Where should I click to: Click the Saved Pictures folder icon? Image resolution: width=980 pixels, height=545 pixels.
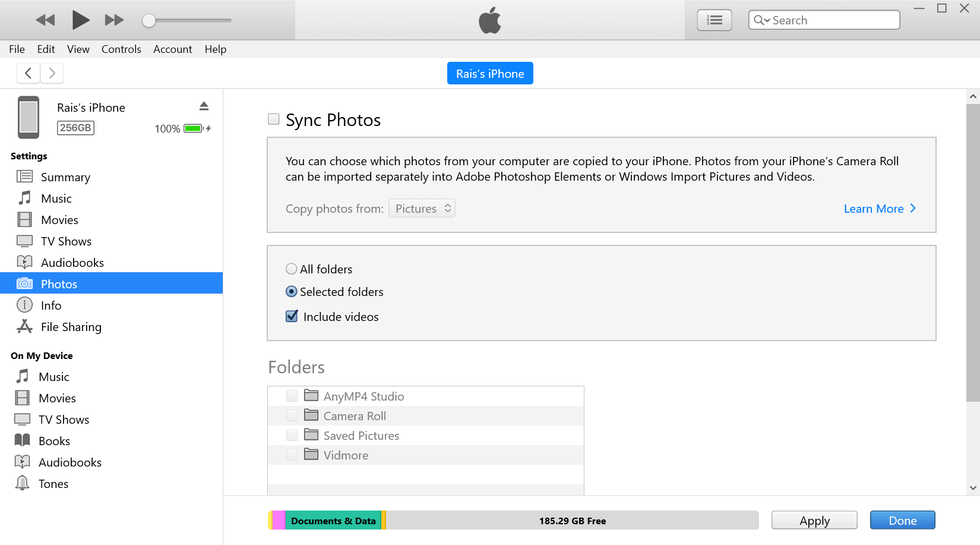point(311,434)
